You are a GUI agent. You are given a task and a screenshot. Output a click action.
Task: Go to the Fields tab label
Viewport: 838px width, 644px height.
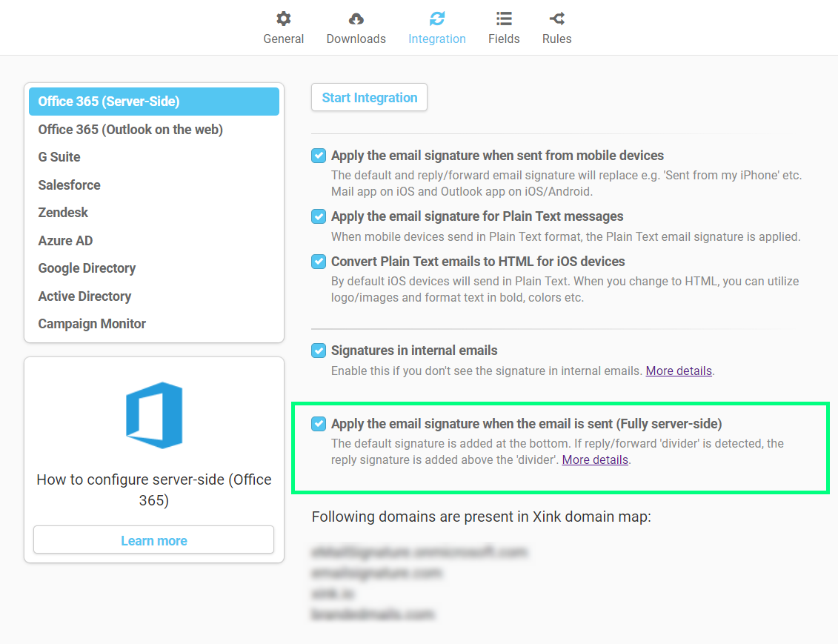pyautogui.click(x=503, y=39)
